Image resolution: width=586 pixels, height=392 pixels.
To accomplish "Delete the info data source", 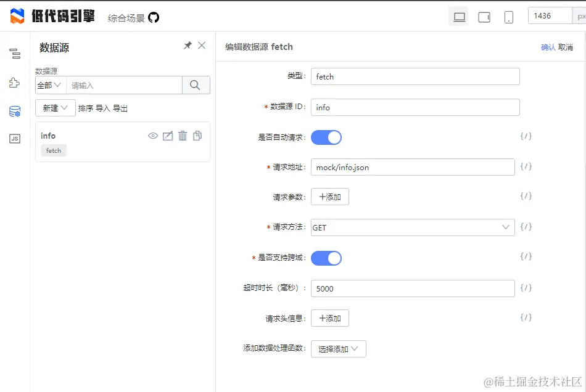I will point(183,136).
